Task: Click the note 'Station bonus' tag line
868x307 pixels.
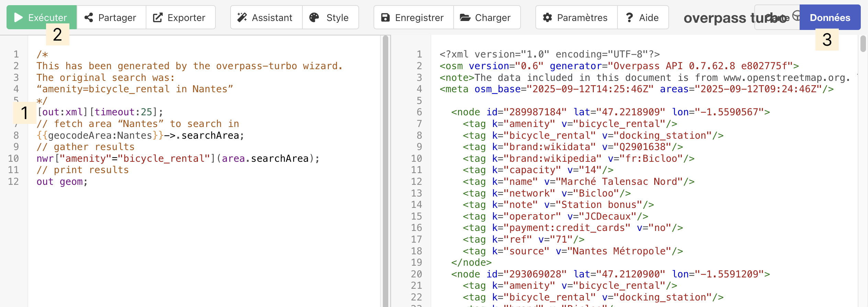Action: pyautogui.click(x=558, y=204)
